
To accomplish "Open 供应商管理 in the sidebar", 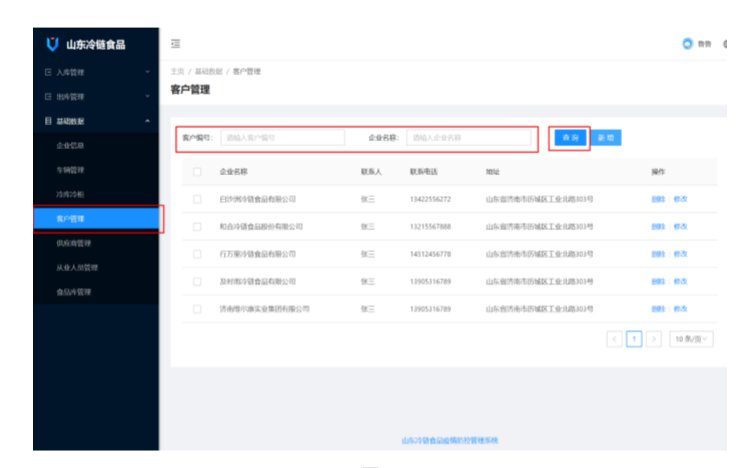I will pyautogui.click(x=76, y=243).
